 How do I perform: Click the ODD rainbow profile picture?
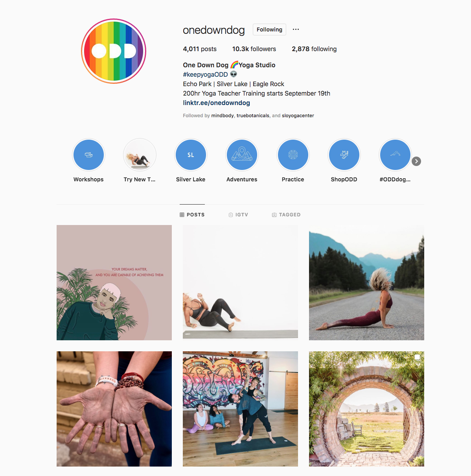point(114,51)
